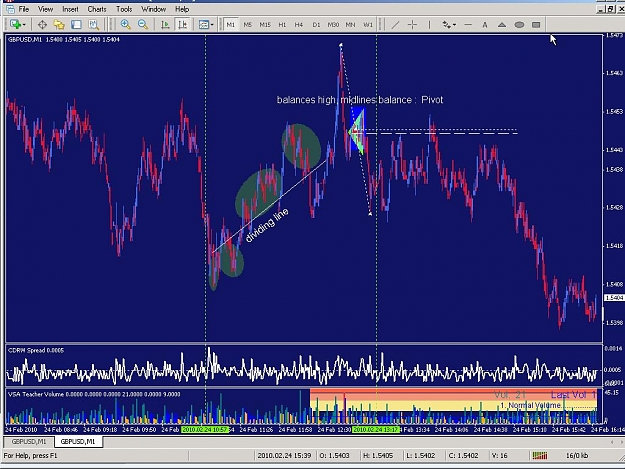625x469 pixels.
Task: Click the highlighted 2010.02.24 13:17 time label
Action: (376, 430)
